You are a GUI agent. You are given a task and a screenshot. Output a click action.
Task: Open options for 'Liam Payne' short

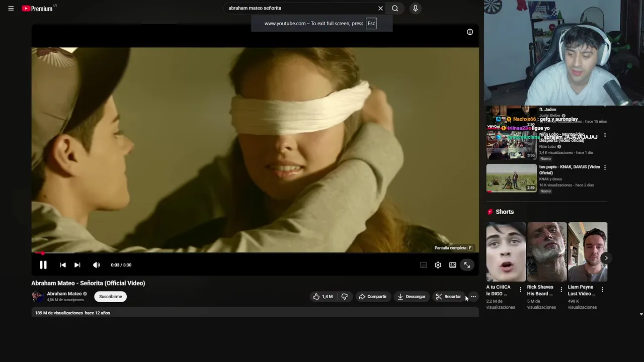pyautogui.click(x=602, y=290)
